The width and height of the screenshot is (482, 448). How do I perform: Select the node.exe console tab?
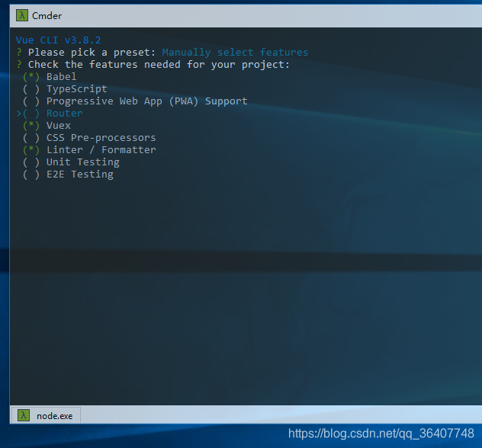[46, 415]
